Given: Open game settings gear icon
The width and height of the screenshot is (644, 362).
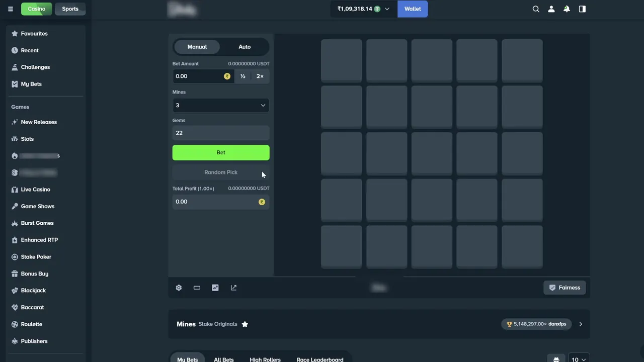Looking at the screenshot, I should 179,288.
